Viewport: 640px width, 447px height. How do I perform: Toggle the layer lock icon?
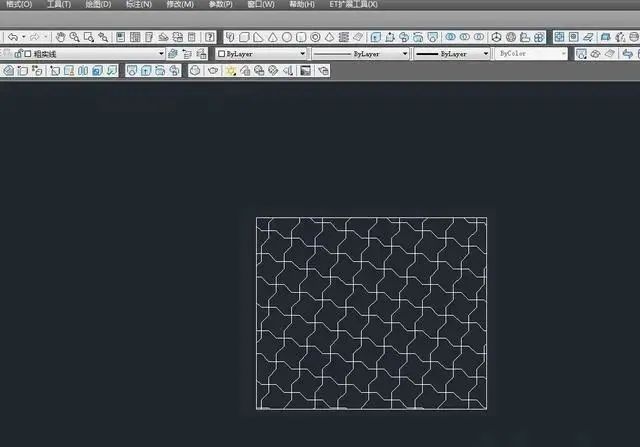pos(19,53)
